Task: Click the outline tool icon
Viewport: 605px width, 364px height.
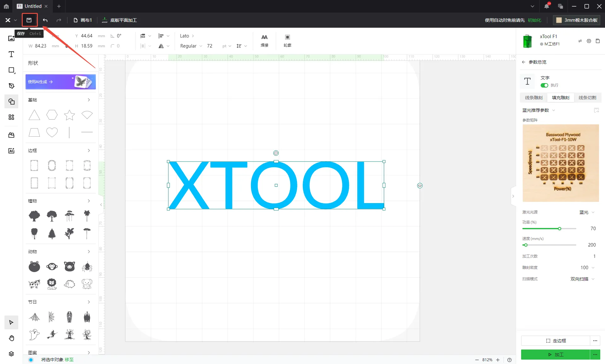Action: pos(288,41)
